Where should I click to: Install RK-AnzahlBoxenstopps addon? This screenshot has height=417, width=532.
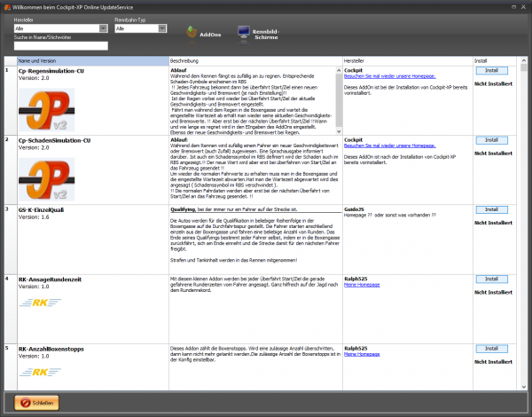[491, 349]
